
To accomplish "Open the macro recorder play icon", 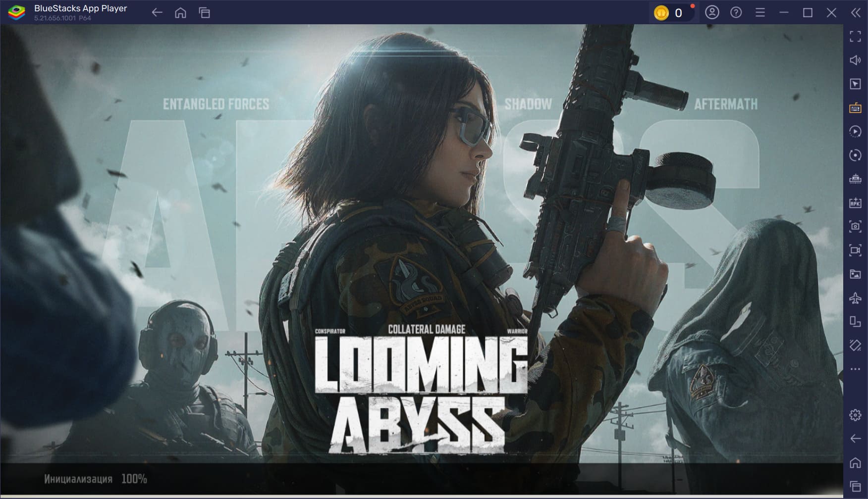I will 855,131.
